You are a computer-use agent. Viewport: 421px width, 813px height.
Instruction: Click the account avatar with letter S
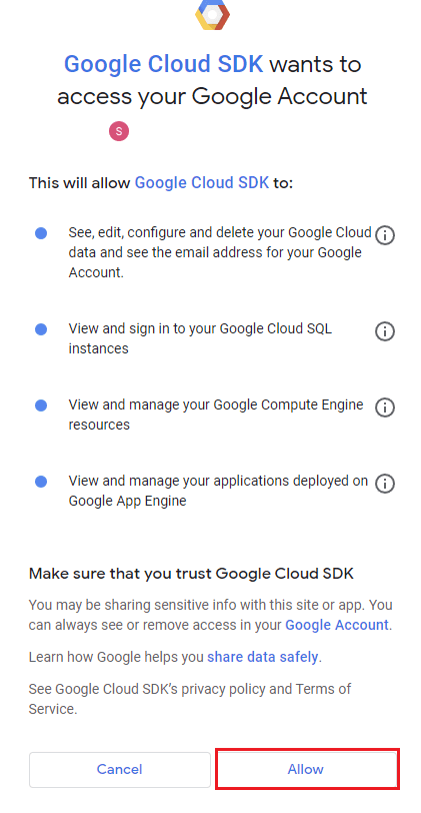pyautogui.click(x=119, y=131)
